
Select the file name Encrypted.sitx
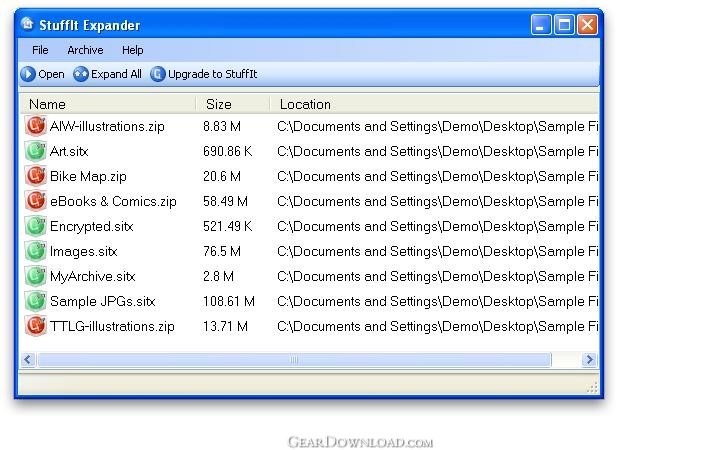point(91,226)
